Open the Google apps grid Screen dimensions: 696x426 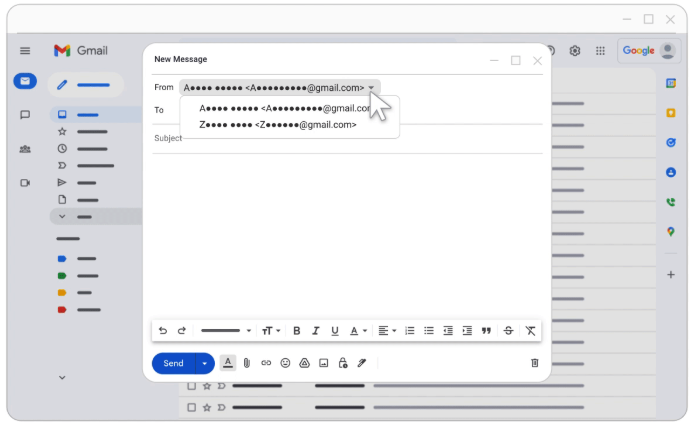pos(600,51)
